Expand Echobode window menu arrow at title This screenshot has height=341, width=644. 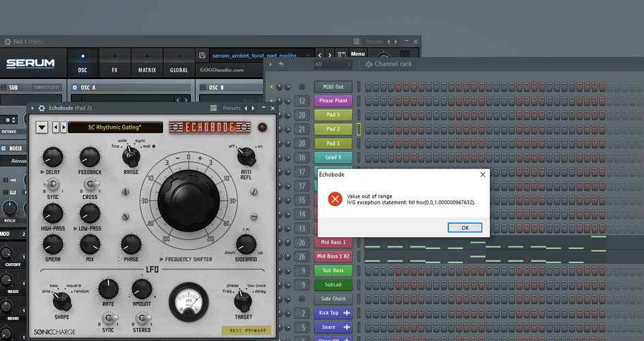pos(33,108)
